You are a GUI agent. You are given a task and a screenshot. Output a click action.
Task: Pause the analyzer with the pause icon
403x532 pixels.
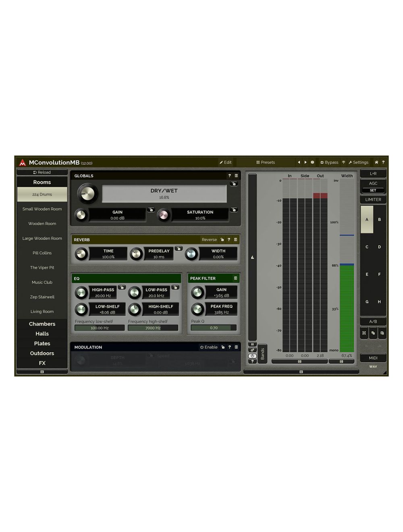click(x=252, y=344)
